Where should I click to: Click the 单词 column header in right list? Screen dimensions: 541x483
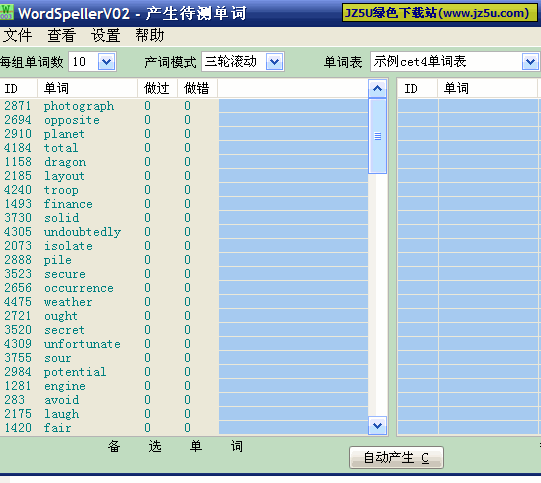tap(487, 88)
